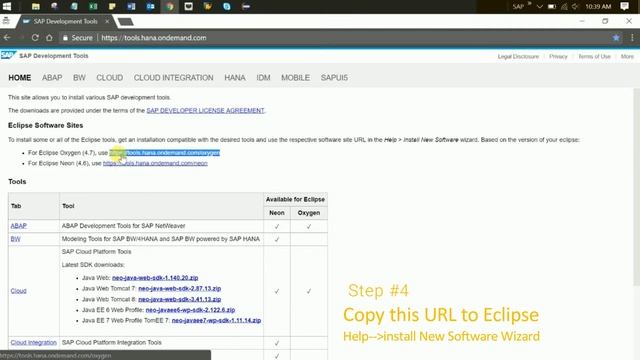The width and height of the screenshot is (640, 360).
Task: Check the battery status icon
Action: 552,7
